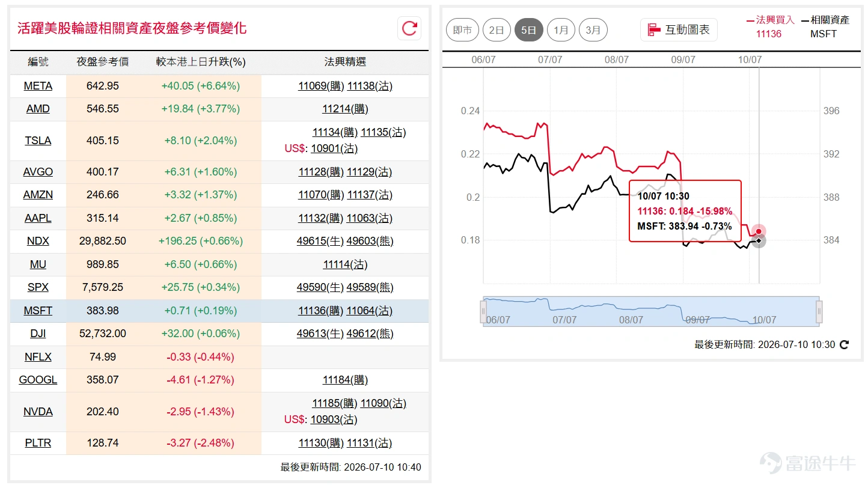Open the DJI index link
This screenshot has width=868, height=485.
click(x=38, y=334)
